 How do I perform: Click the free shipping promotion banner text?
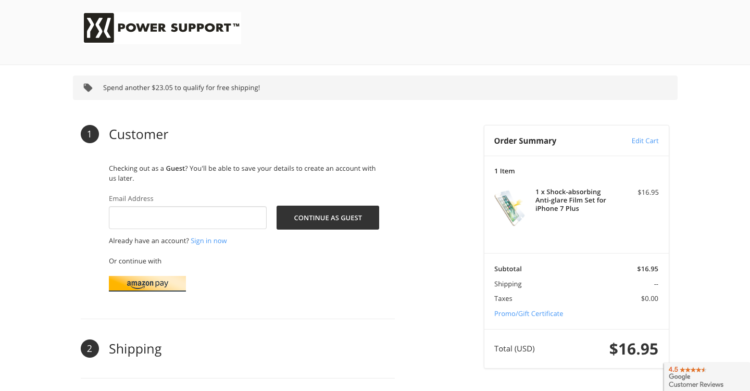(x=181, y=88)
